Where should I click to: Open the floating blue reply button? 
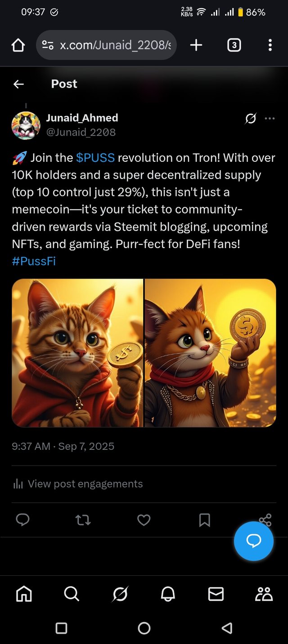click(254, 541)
